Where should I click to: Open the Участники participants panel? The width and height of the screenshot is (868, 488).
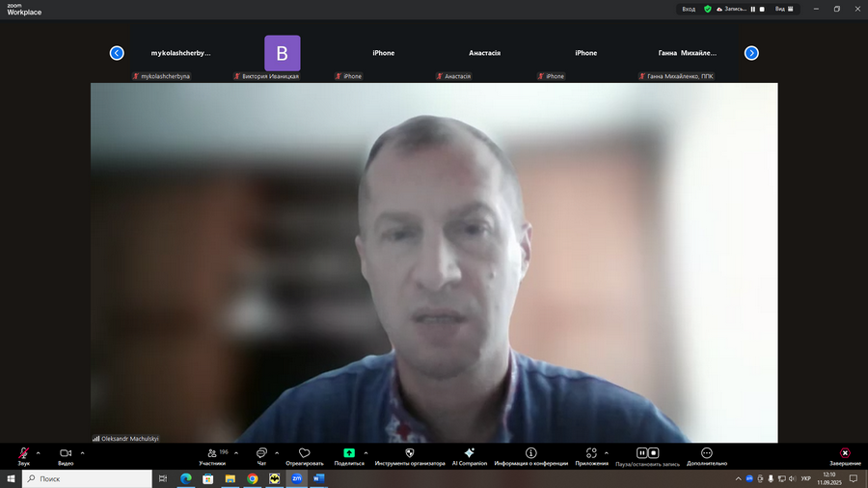(212, 453)
